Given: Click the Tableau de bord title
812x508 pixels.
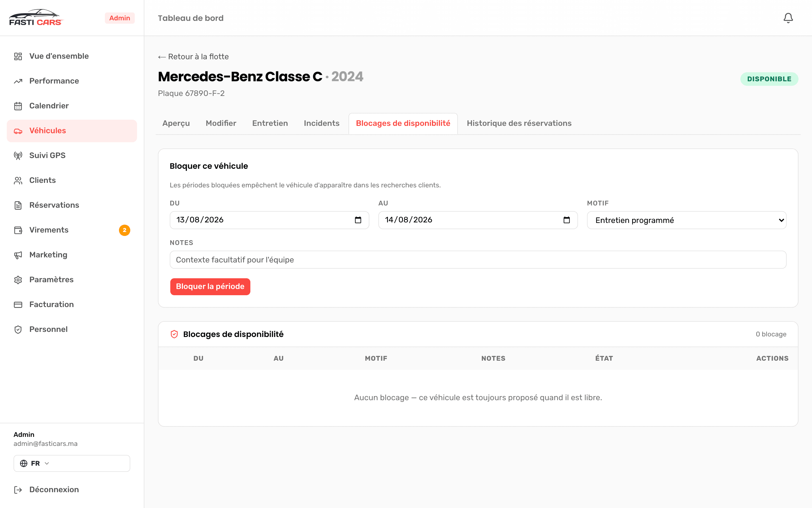Looking at the screenshot, I should coord(191,18).
